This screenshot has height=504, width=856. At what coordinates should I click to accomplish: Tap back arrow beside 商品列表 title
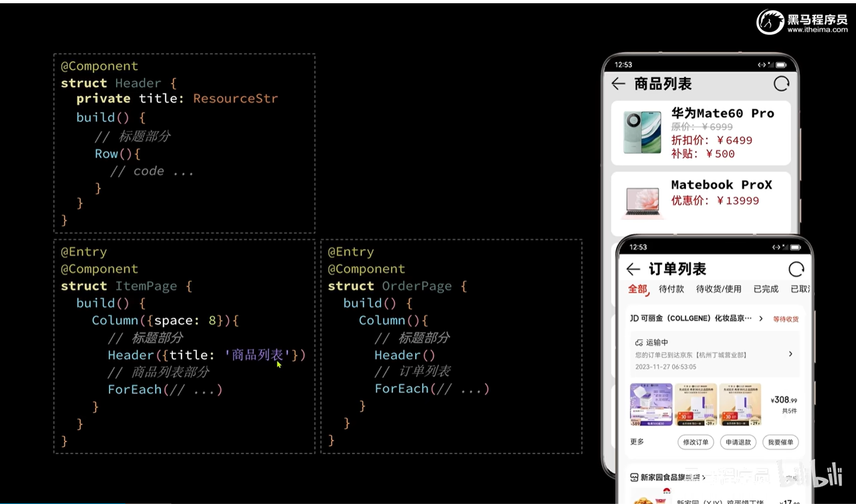[x=619, y=84]
